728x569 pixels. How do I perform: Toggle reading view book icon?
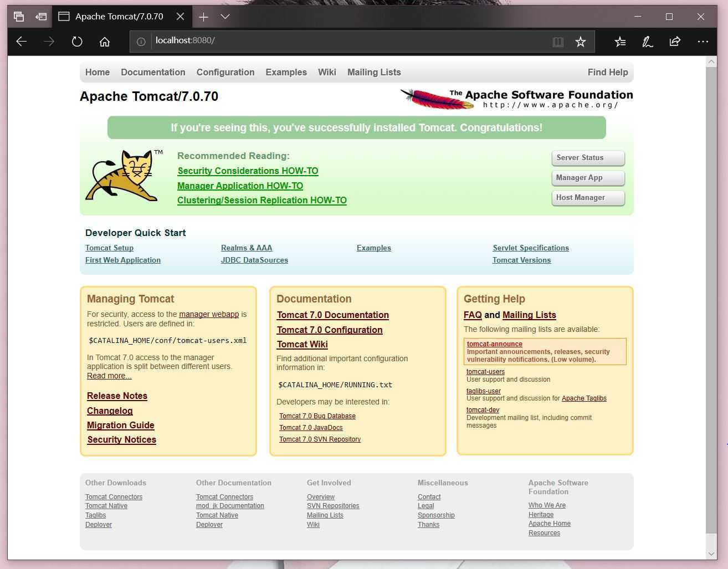coord(558,42)
